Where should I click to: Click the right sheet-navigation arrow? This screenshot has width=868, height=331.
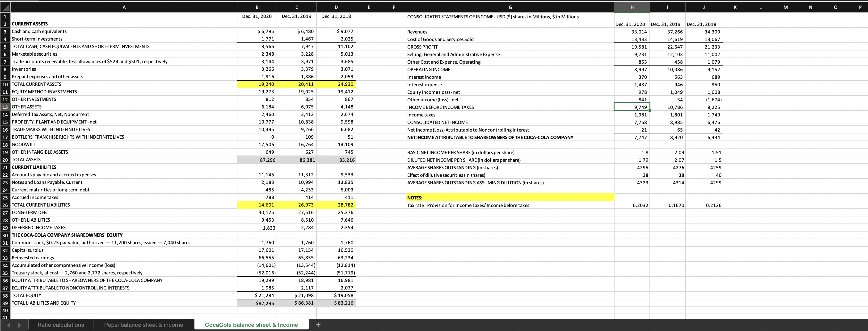click(x=20, y=325)
